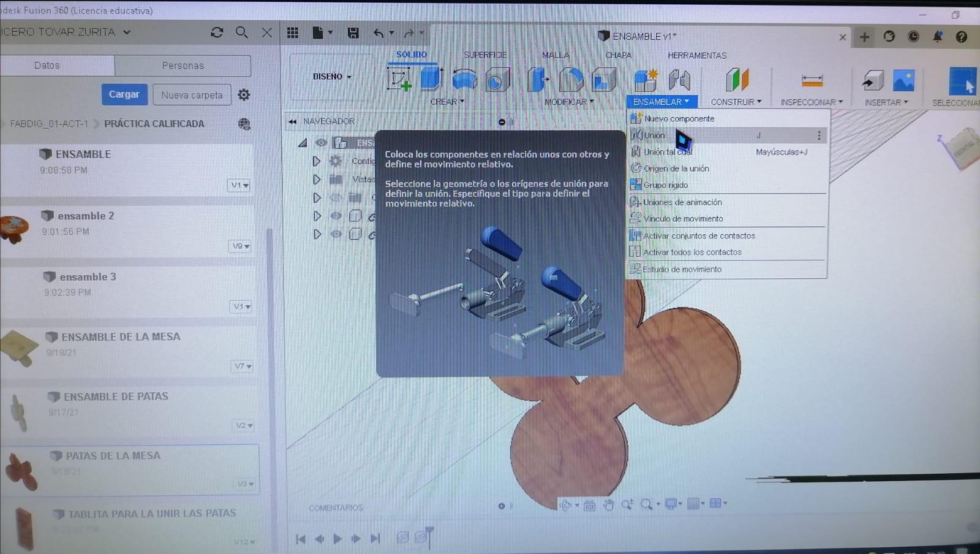The width and height of the screenshot is (980, 554).
Task: Select the Fillet tool icon
Action: tap(571, 80)
